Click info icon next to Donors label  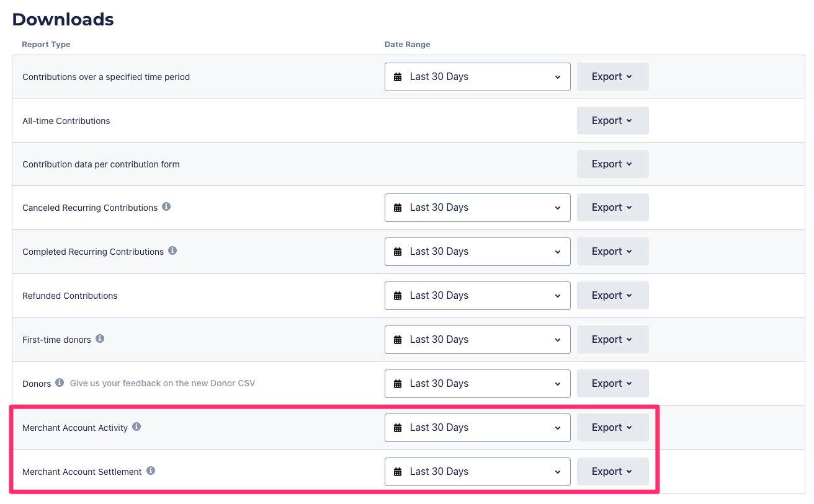(60, 382)
